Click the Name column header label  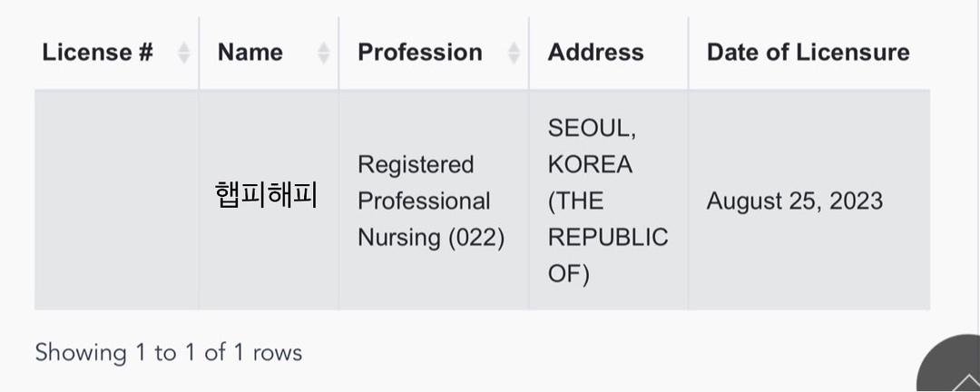pyautogui.click(x=250, y=53)
